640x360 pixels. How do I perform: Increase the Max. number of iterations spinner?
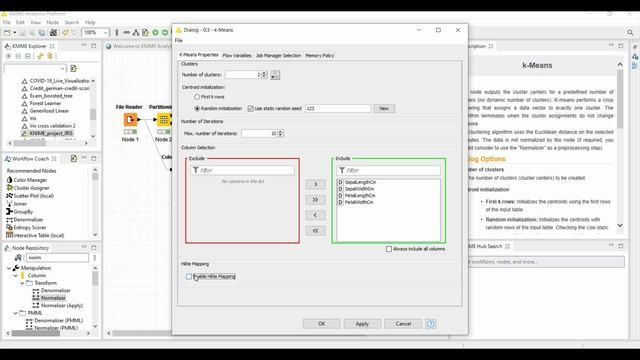[x=280, y=131]
